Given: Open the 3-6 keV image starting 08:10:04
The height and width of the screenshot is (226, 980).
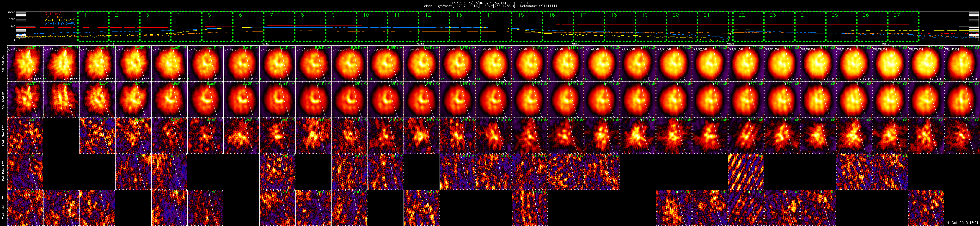Looking at the screenshot, I should click(962, 64).
